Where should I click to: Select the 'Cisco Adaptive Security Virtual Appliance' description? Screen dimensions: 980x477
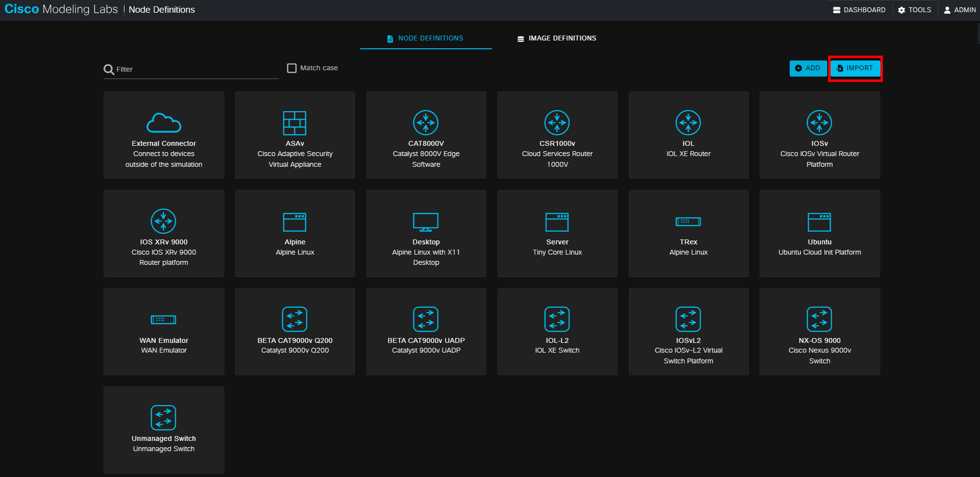click(x=295, y=159)
